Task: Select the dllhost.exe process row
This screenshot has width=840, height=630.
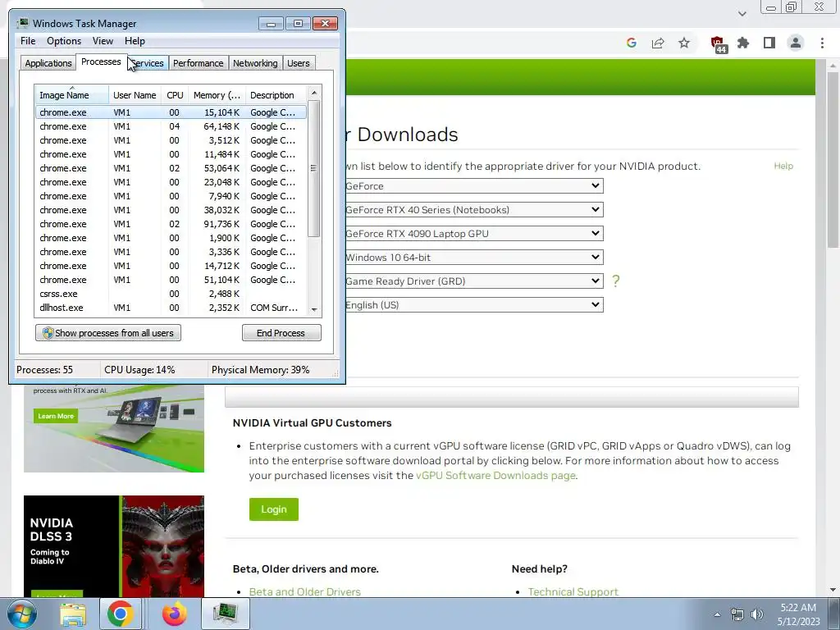Action: [x=171, y=308]
